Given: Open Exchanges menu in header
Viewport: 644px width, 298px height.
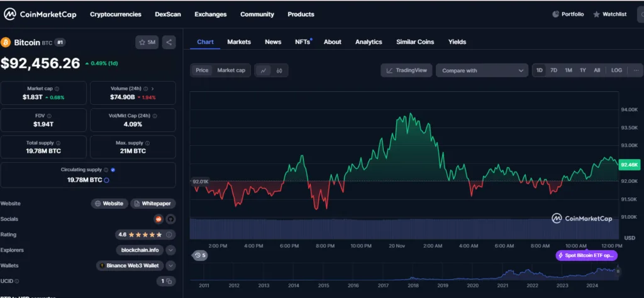Looking at the screenshot, I should click(x=210, y=14).
